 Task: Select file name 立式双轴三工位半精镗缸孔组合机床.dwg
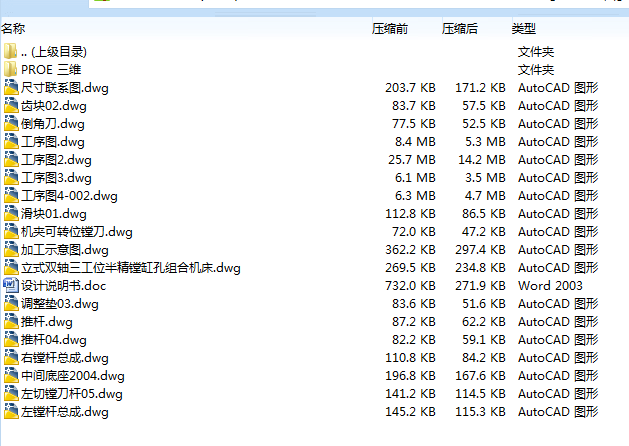tap(131, 268)
